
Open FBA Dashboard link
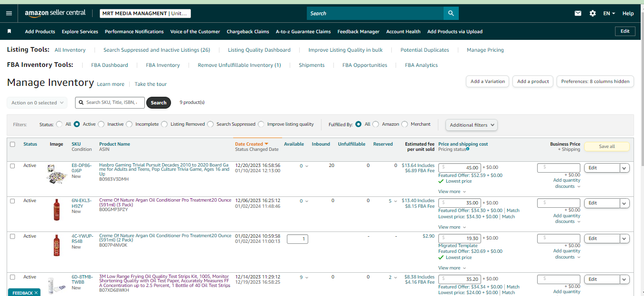coord(110,65)
